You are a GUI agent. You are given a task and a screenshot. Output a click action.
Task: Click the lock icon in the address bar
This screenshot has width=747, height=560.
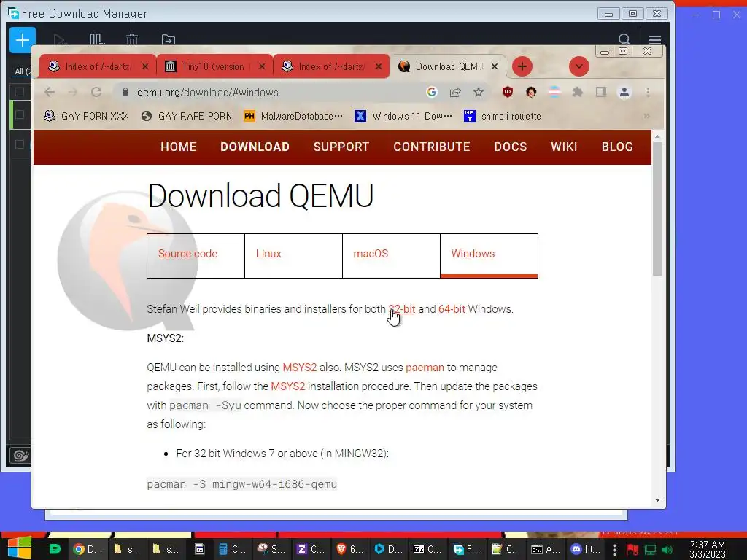pyautogui.click(x=125, y=92)
